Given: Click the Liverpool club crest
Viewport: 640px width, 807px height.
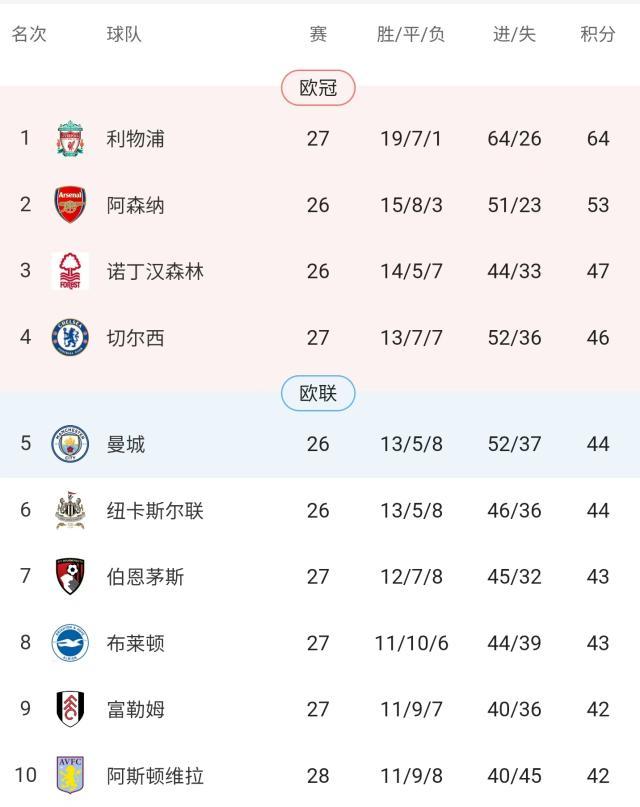Looking at the screenshot, I should (x=68, y=138).
